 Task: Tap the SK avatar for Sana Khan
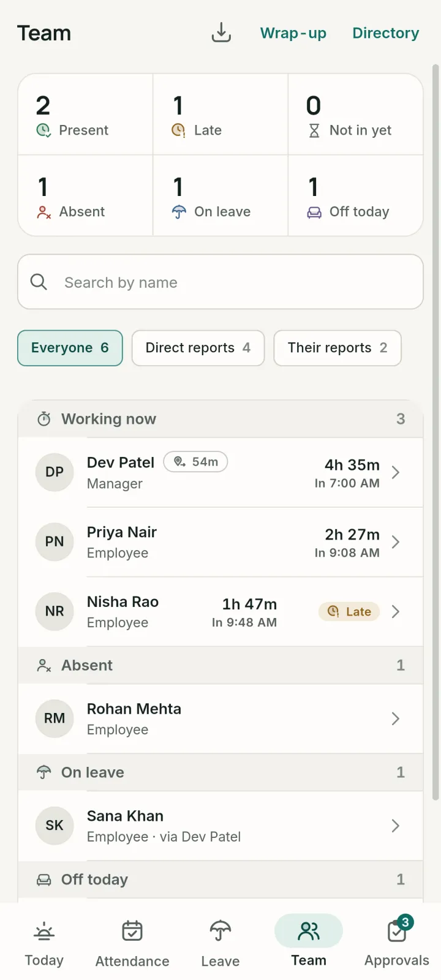coord(55,826)
